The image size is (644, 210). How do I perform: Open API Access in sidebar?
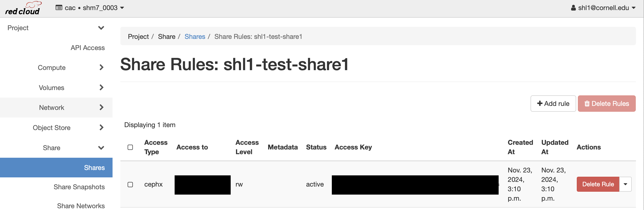tap(88, 48)
